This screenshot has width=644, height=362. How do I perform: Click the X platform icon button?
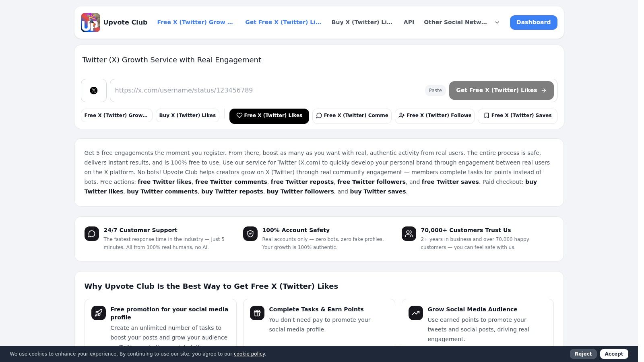click(94, 90)
